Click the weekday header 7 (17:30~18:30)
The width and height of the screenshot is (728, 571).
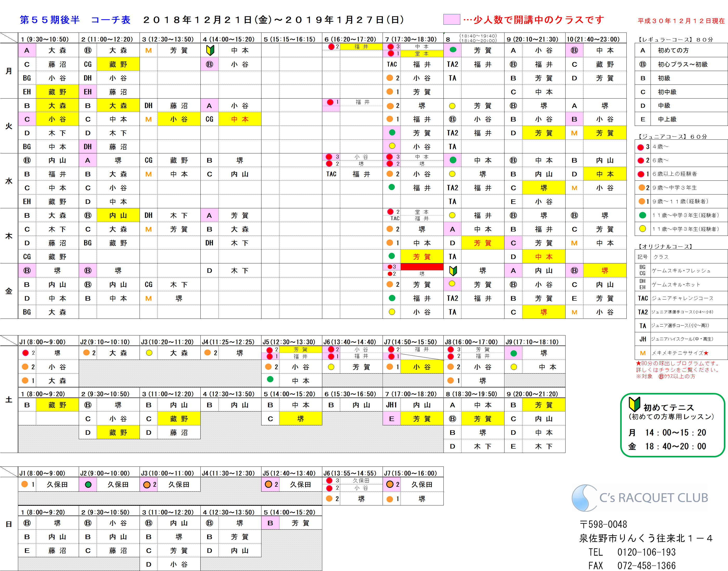click(x=411, y=39)
